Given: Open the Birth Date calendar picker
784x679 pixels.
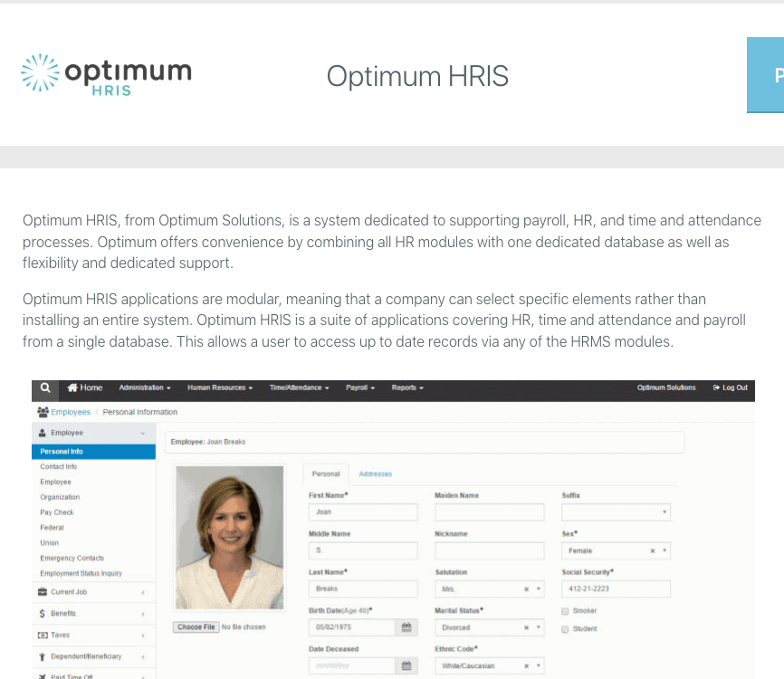Looking at the screenshot, I should [x=406, y=627].
